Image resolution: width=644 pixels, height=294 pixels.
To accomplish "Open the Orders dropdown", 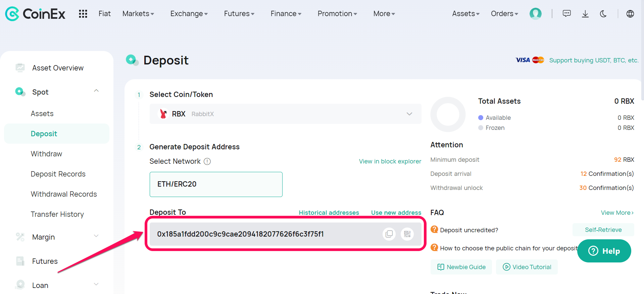I will click(x=504, y=14).
